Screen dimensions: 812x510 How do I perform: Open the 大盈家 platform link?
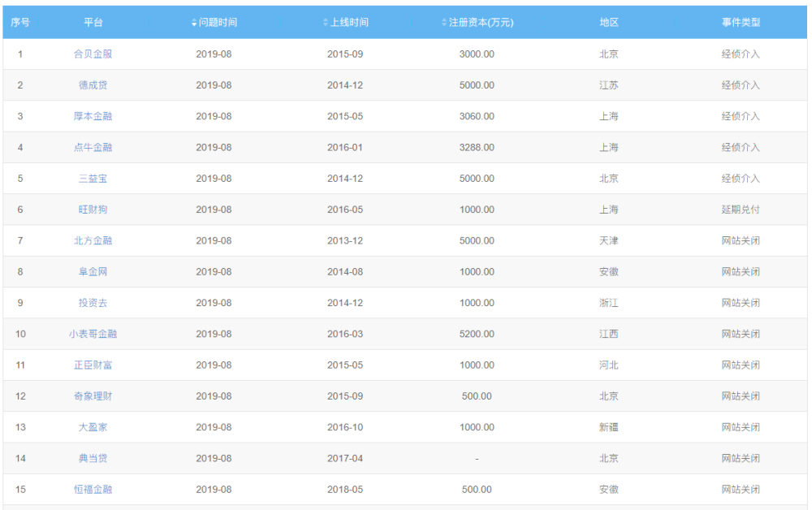coord(93,427)
